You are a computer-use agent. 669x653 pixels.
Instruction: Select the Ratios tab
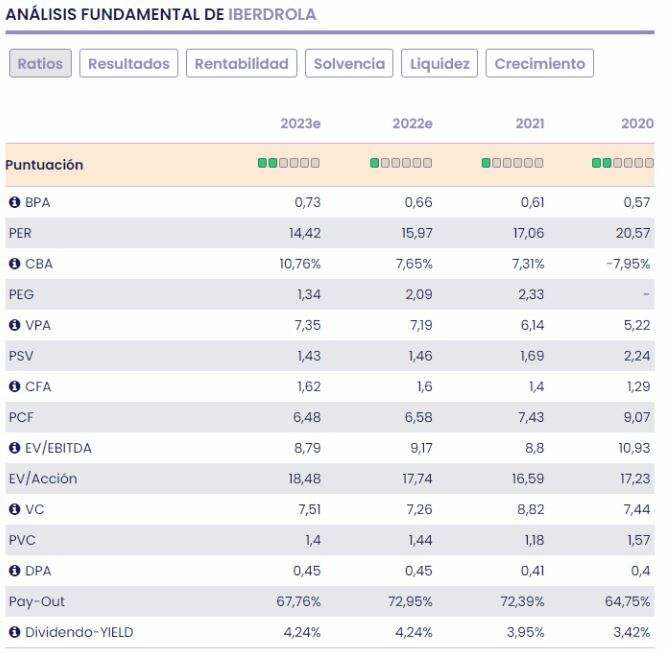(x=40, y=64)
